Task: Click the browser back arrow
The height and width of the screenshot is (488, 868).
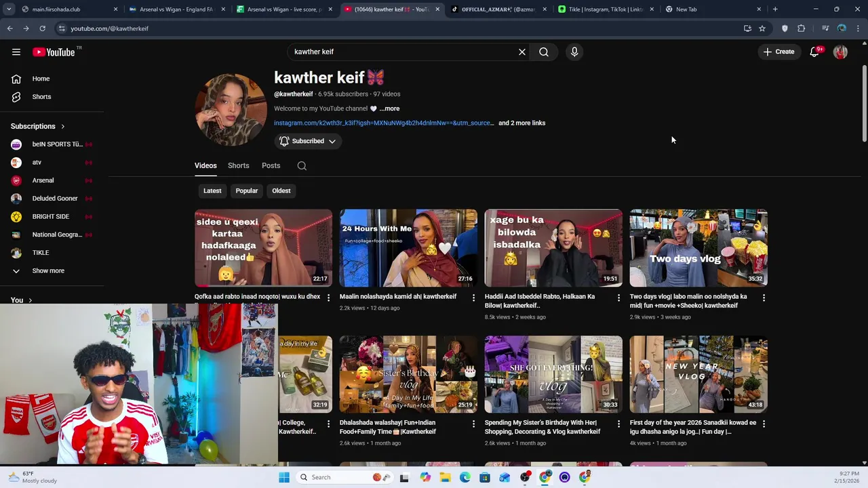Action: 9,28
